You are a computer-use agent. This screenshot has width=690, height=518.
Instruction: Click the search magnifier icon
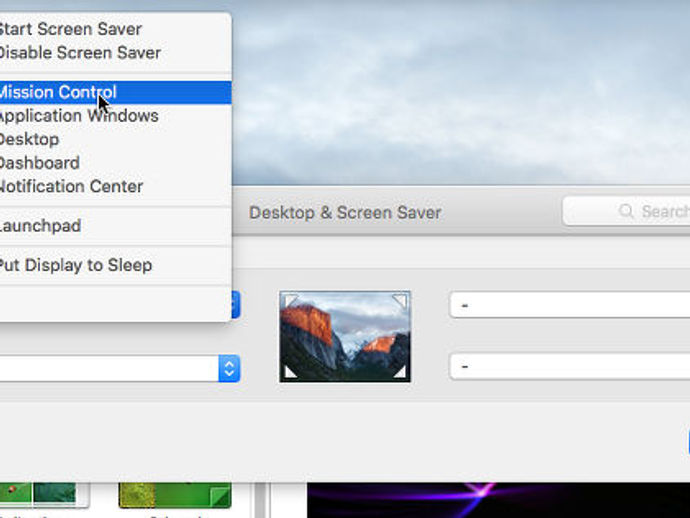[626, 211]
